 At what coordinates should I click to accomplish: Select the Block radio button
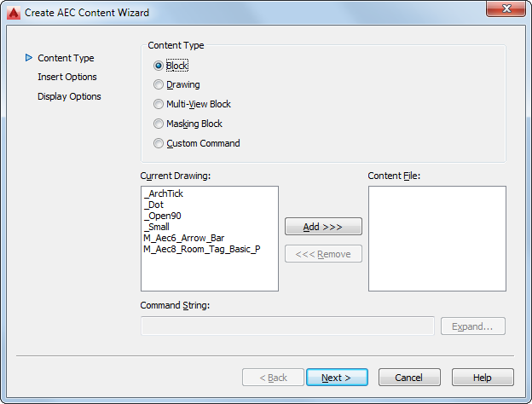click(159, 66)
